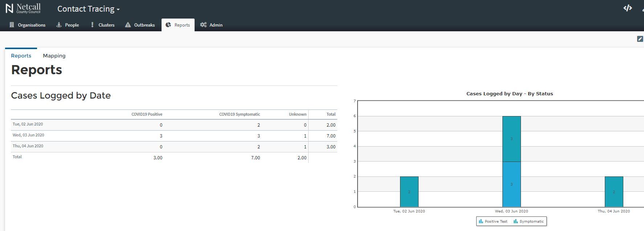The height and width of the screenshot is (231, 644).
Task: Toggle Symptomatic series in chart legend
Action: point(529,221)
